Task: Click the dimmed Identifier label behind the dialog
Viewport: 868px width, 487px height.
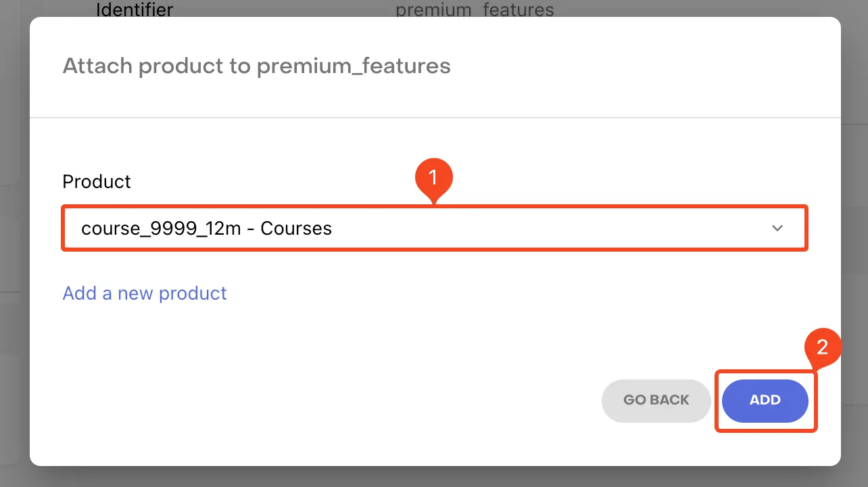Action: [x=135, y=9]
